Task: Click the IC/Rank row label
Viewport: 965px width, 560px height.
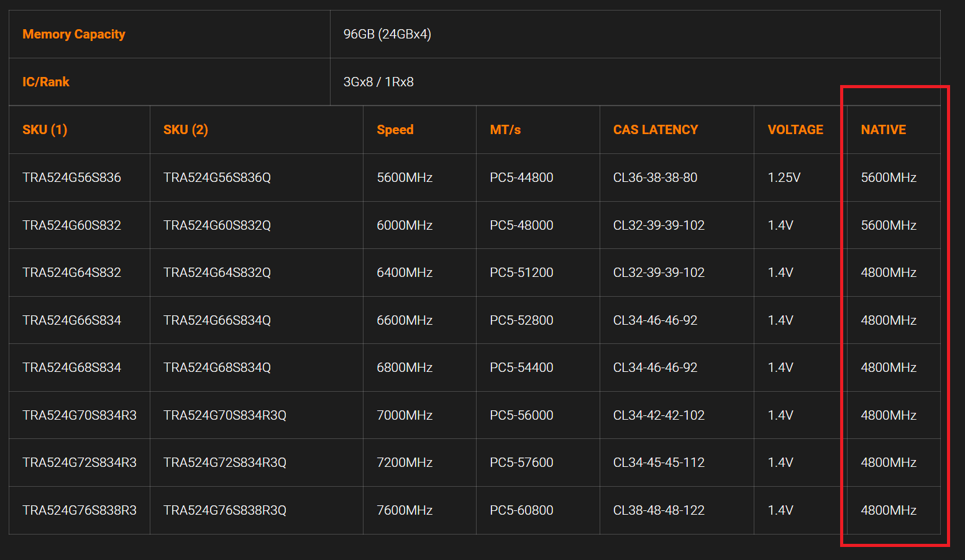Action: (x=46, y=82)
